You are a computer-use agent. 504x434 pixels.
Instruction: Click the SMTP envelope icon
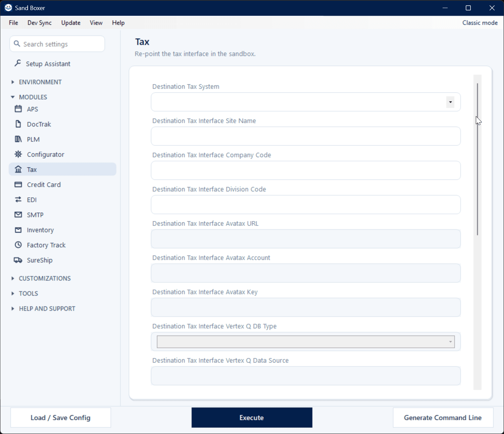(x=18, y=214)
